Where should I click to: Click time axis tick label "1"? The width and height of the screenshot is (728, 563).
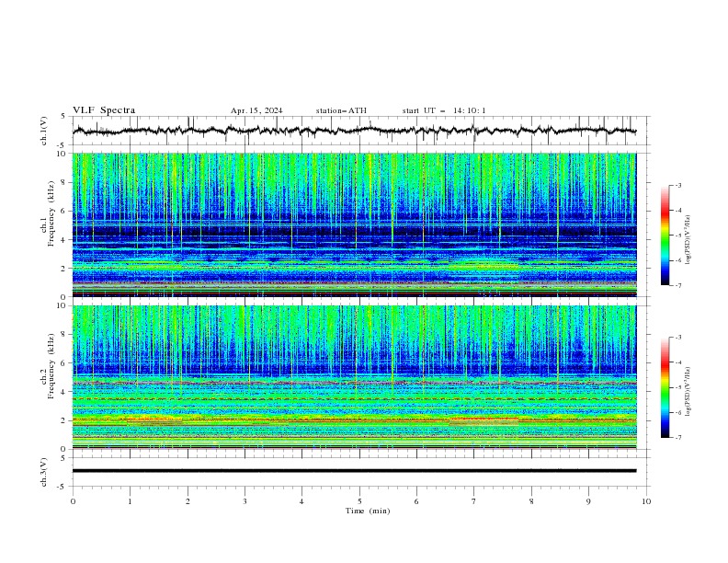(x=130, y=501)
